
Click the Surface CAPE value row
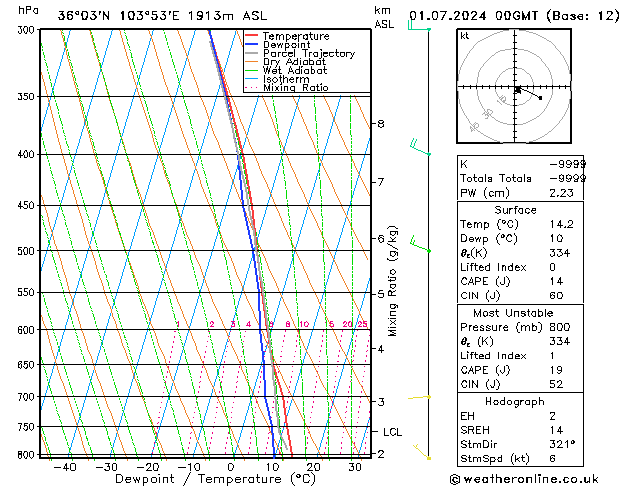520,281
